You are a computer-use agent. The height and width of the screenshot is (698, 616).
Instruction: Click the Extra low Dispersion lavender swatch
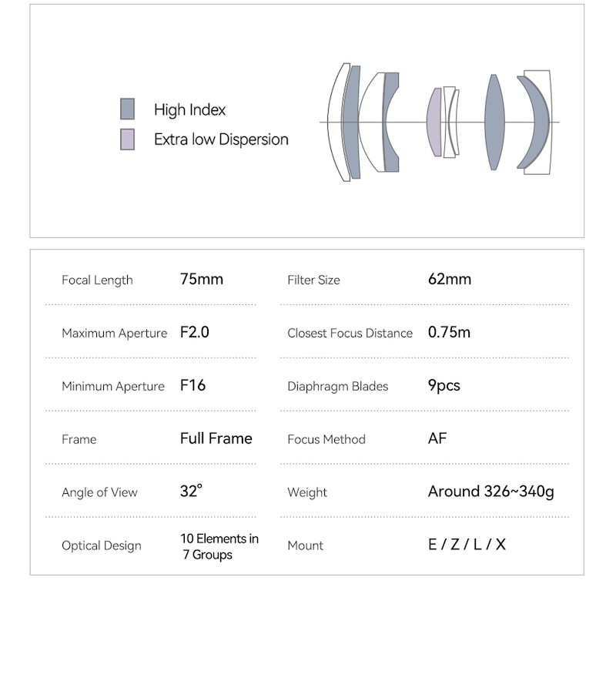pyautogui.click(x=127, y=139)
